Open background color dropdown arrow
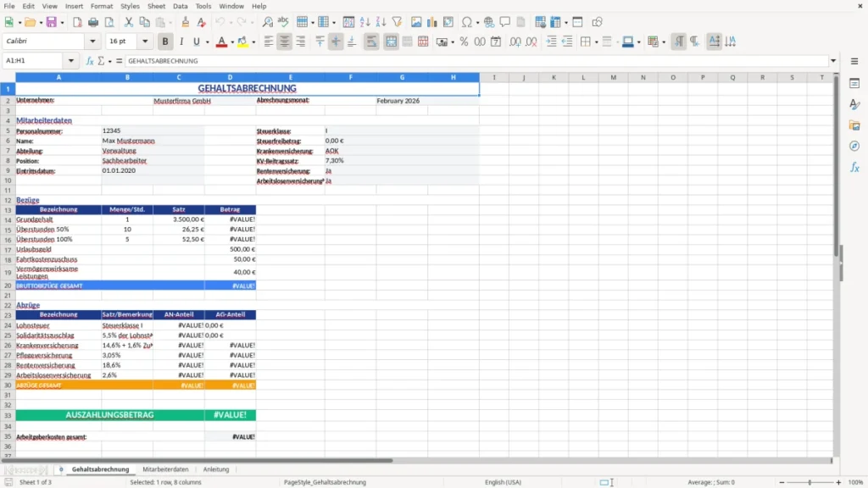 [x=253, y=42]
